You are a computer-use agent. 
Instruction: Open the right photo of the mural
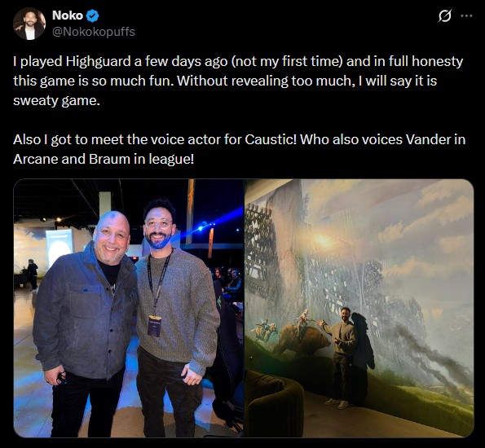point(359,308)
